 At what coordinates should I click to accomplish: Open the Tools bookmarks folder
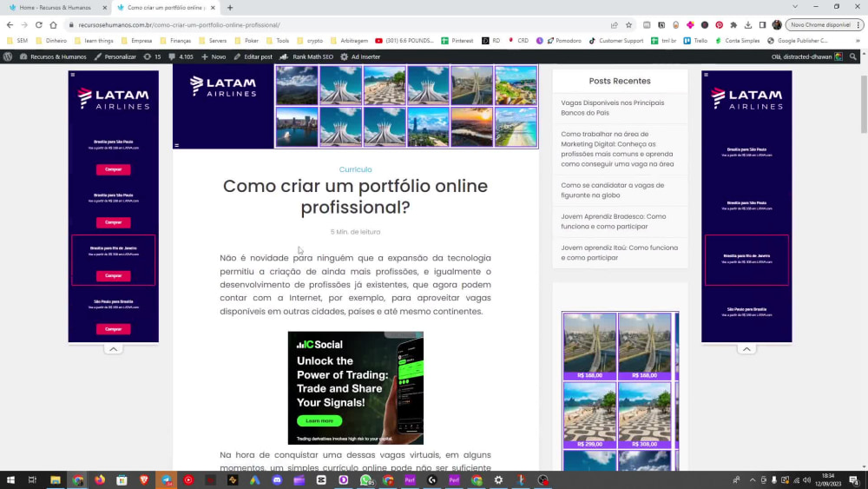278,41
